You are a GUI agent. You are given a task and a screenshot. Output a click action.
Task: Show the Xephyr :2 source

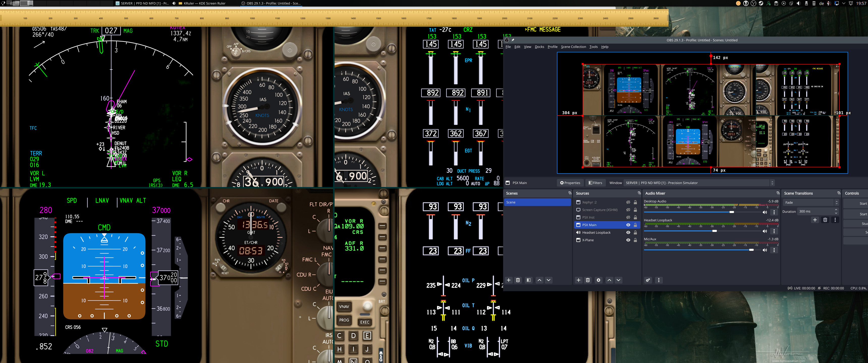click(628, 202)
